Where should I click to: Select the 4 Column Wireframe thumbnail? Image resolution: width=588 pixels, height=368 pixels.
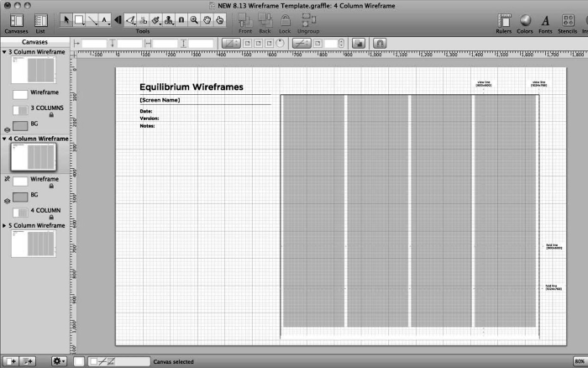coord(33,157)
